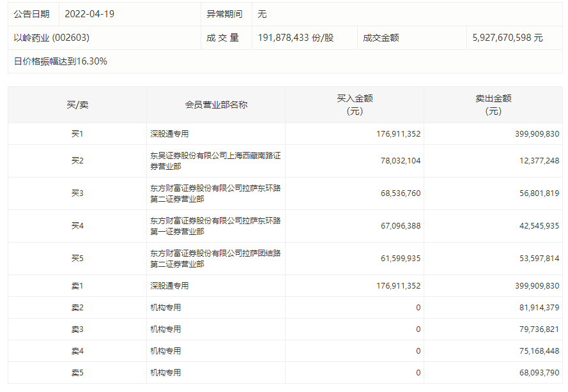This screenshot has width=568, height=392.
Task: Click 机构专用 in the 卖2 row
Action: point(165,308)
